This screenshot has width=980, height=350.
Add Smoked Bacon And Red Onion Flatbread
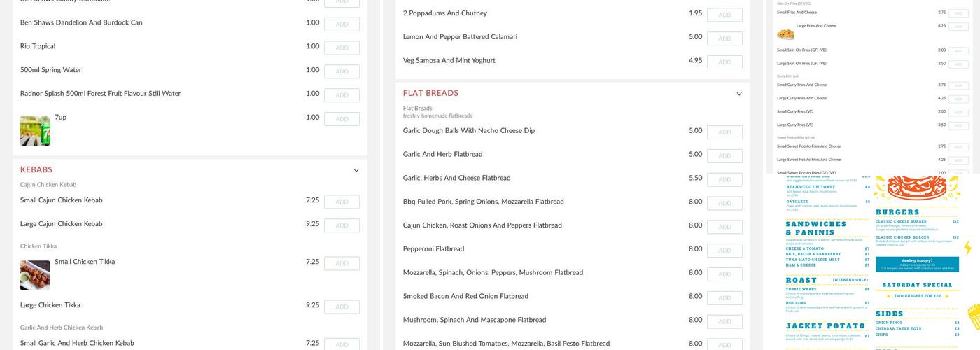(x=724, y=298)
